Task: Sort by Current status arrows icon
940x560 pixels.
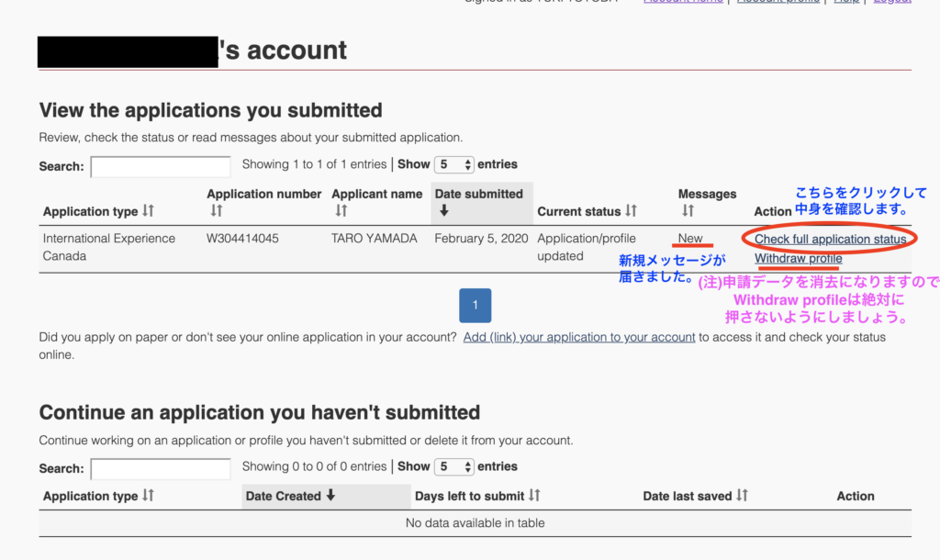Action: [x=631, y=211]
